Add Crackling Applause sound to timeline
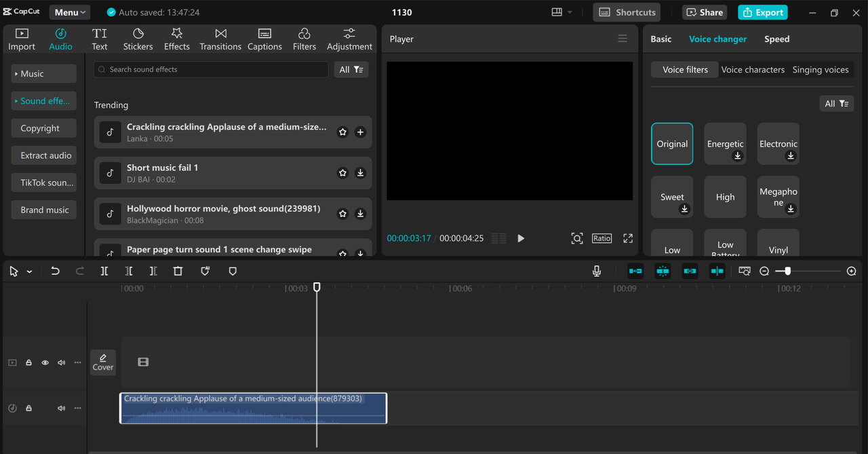The height and width of the screenshot is (454, 868). click(x=360, y=132)
